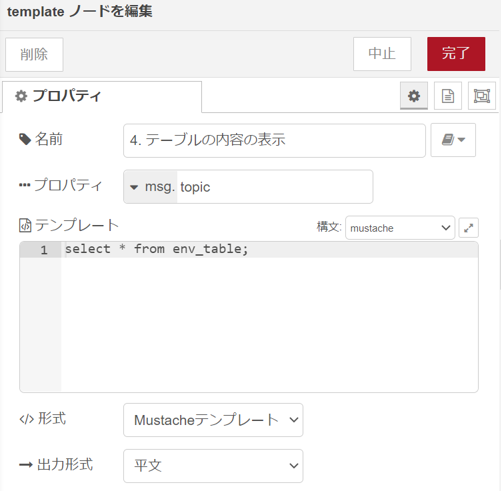This screenshot has width=501, height=491.
Task: Click the topic property input field
Action: click(x=275, y=187)
